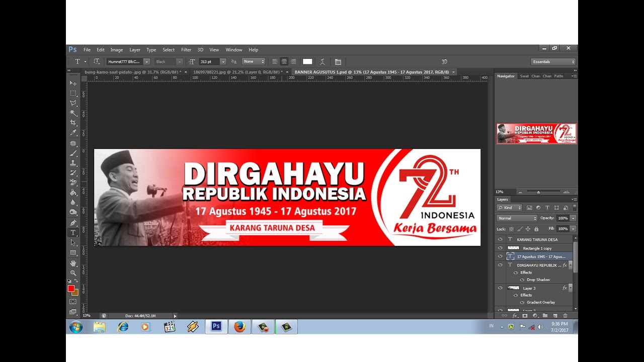The image size is (644, 362).
Task: Select the Hand tool
Action: [73, 263]
